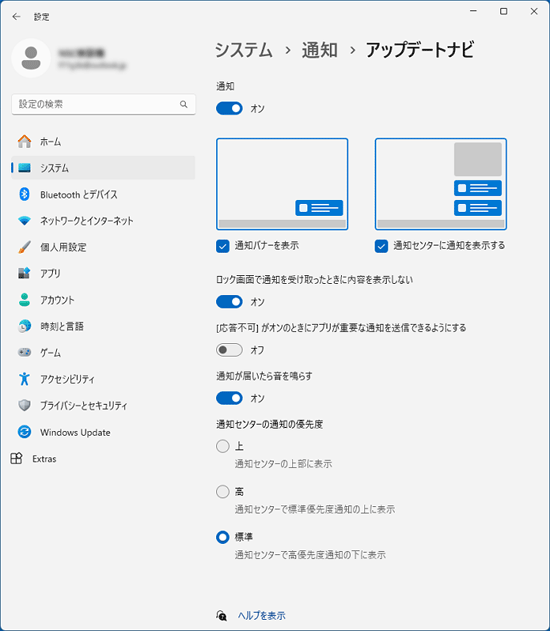Open ゲーム settings page
Viewport: 550px width, 631px height.
[x=103, y=353]
